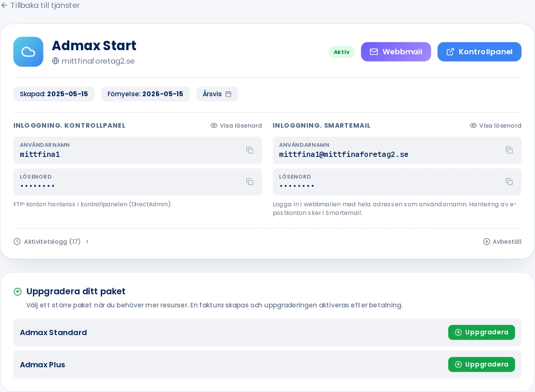Viewport: 535px width, 392px height.
Task: Click the Smartemail Lösenord field
Action: [x=397, y=182]
